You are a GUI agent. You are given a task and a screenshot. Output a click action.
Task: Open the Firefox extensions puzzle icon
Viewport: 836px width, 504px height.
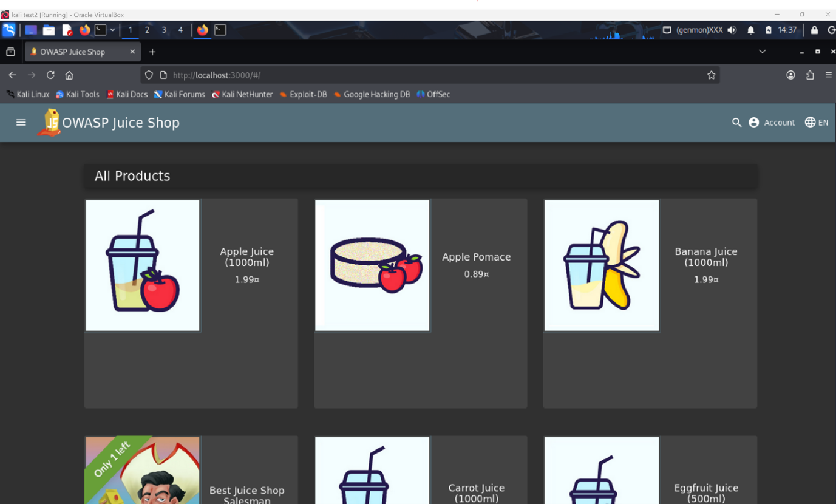click(810, 75)
